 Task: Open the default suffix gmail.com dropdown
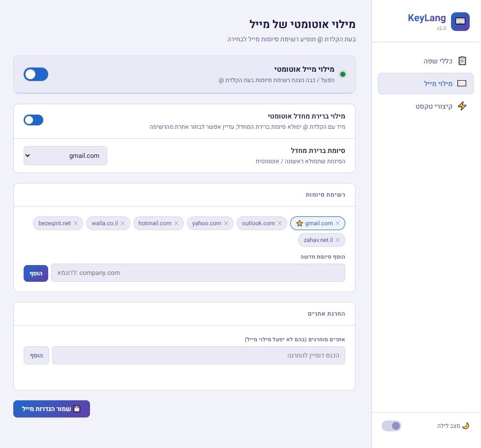(x=65, y=155)
